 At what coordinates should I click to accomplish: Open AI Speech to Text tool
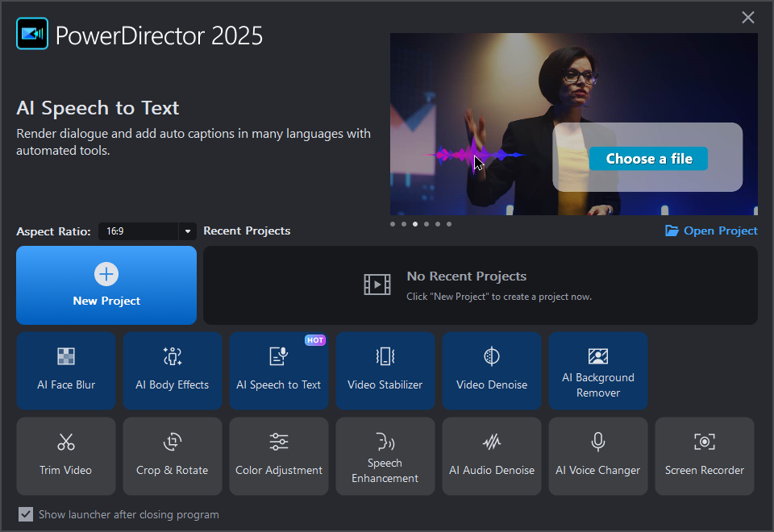279,371
